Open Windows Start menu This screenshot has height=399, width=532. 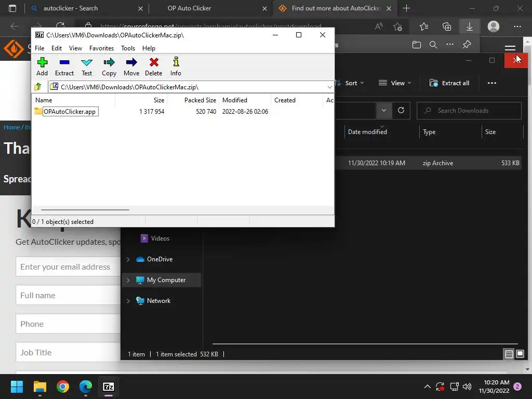17,387
